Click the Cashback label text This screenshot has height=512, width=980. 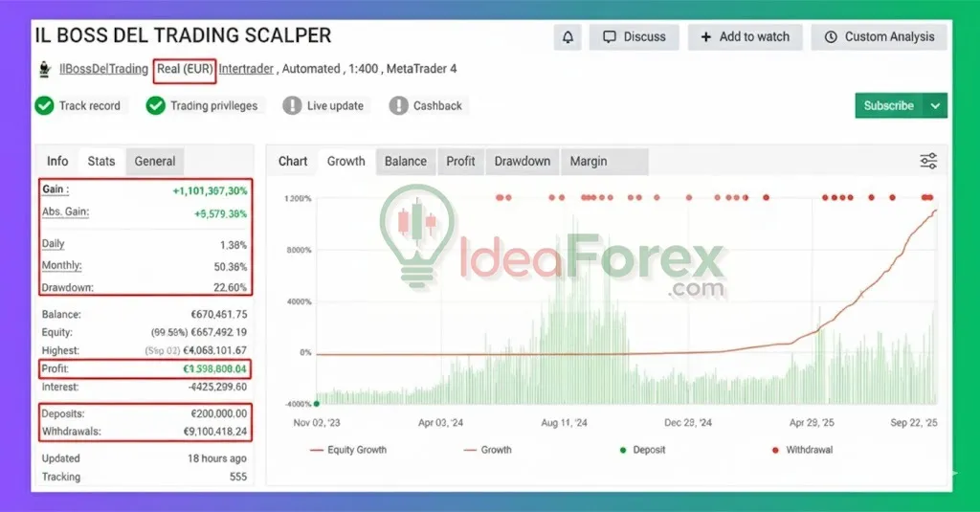pos(437,105)
